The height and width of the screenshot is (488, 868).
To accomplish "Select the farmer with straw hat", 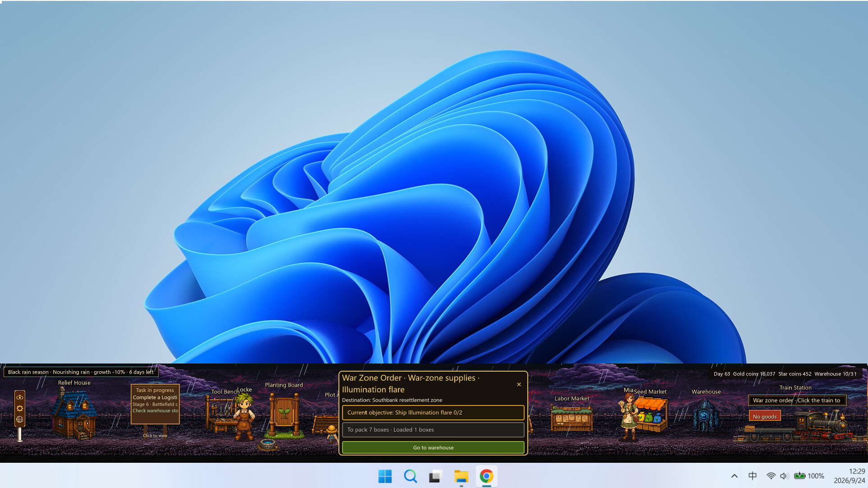I will click(x=332, y=434).
